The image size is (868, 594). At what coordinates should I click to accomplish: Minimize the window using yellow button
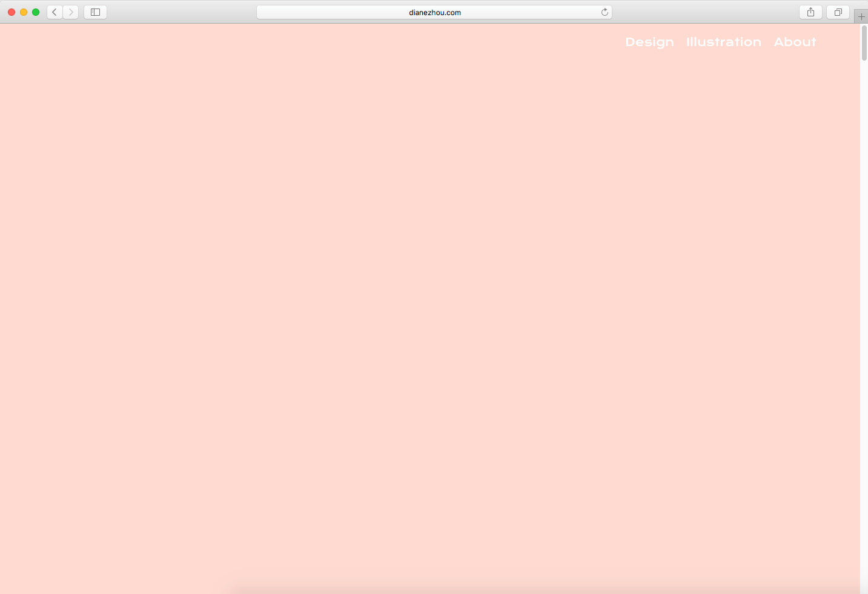tap(24, 12)
